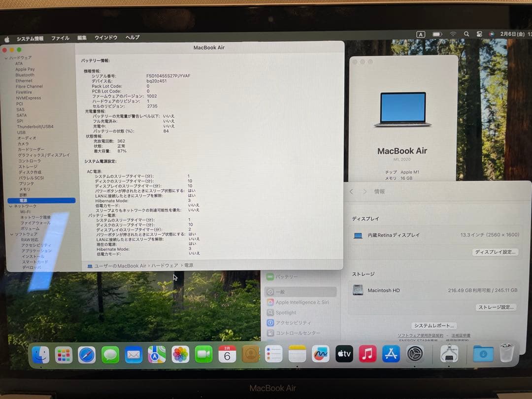This screenshot has height=399, width=532.
Task: Go forward in System Settings 情報 pane
Action: click(x=365, y=192)
